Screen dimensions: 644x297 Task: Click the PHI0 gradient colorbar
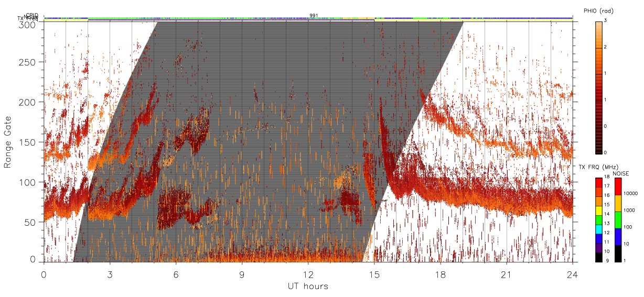pyautogui.click(x=598, y=87)
